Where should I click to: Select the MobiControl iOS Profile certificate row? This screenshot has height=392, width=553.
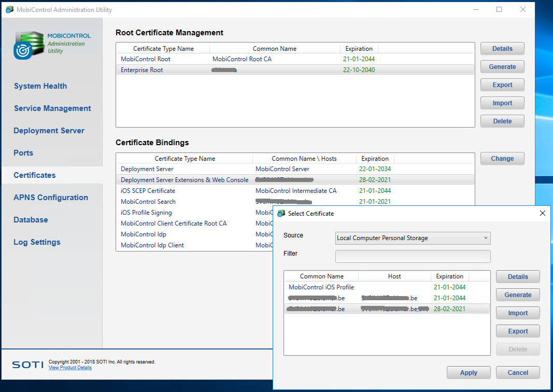pos(321,287)
